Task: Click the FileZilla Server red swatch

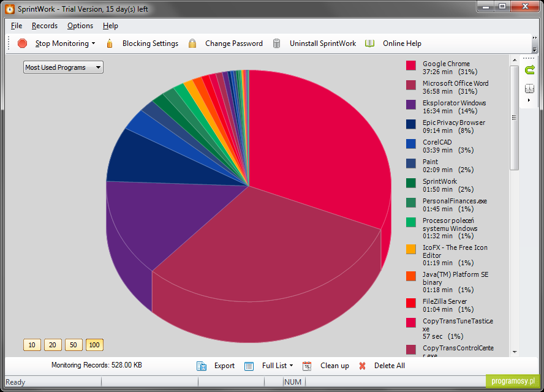Action: (411, 303)
